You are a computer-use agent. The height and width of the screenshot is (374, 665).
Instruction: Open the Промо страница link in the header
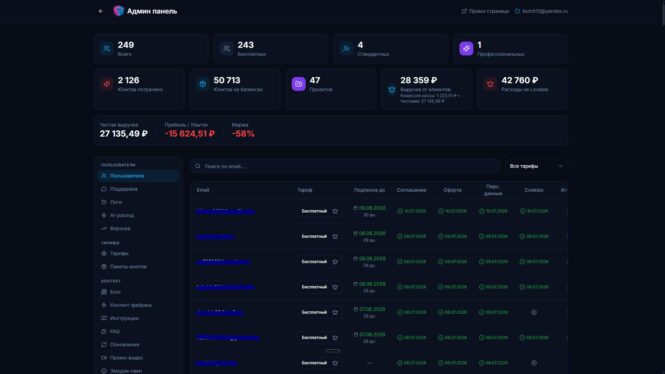pos(485,11)
